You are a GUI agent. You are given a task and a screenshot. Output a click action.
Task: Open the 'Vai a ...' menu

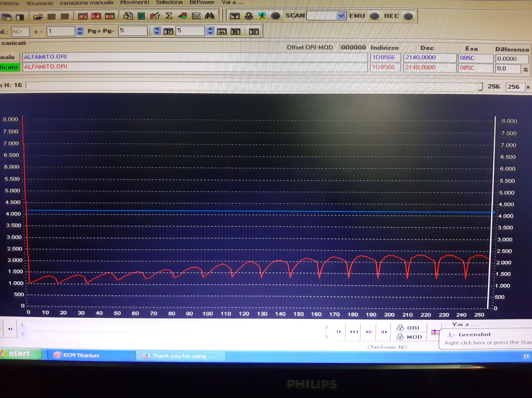pyautogui.click(x=233, y=2)
